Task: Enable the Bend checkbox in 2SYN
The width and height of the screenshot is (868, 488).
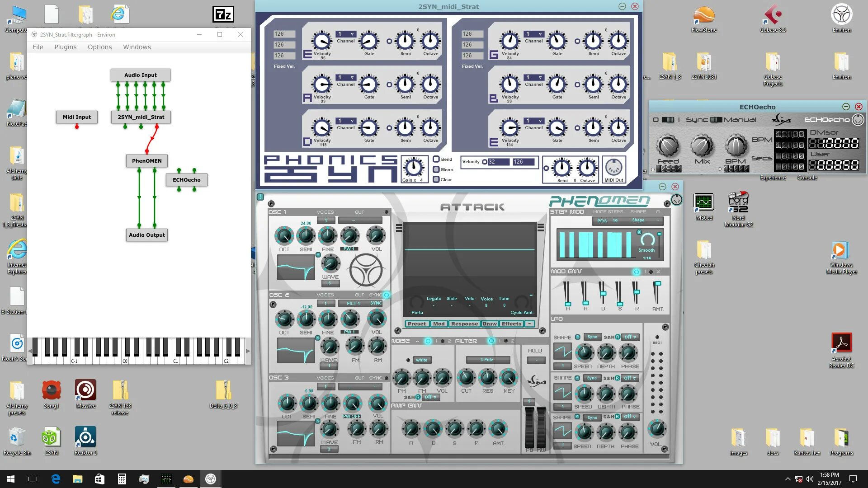Action: (436, 159)
